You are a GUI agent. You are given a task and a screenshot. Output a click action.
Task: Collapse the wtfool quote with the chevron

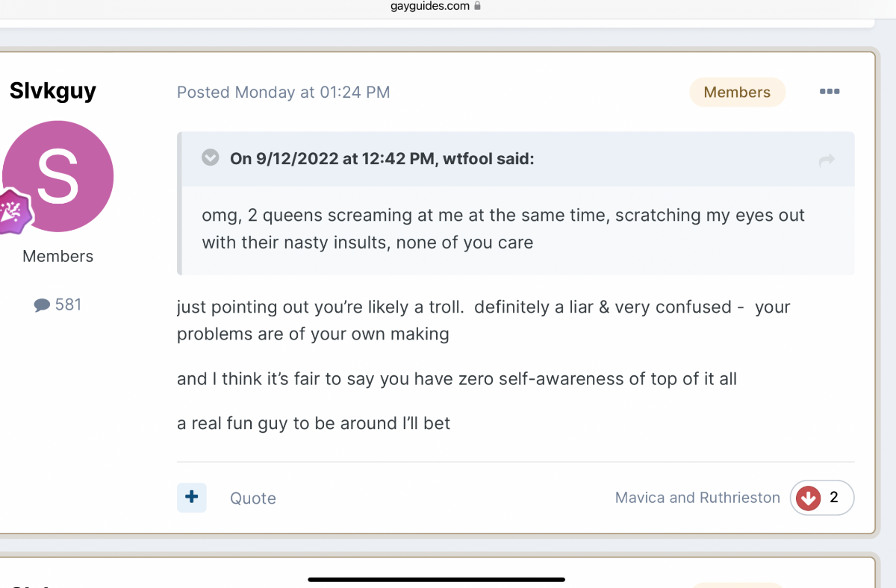[x=211, y=157]
